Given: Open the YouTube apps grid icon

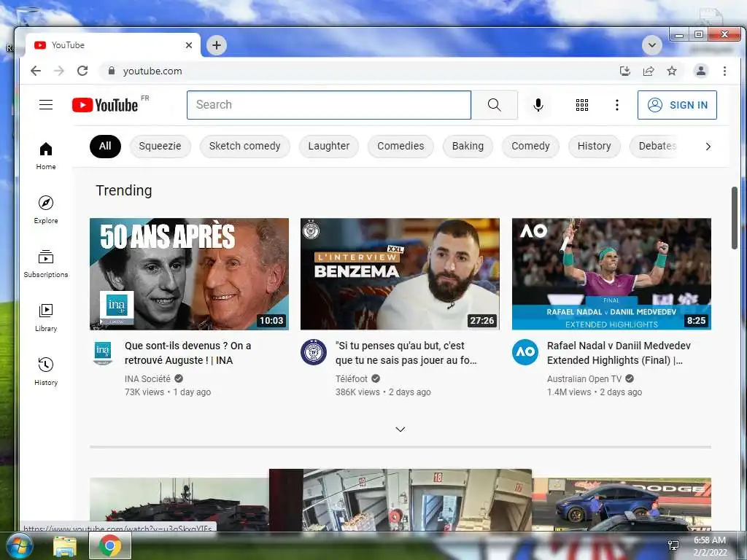Looking at the screenshot, I should tap(581, 105).
